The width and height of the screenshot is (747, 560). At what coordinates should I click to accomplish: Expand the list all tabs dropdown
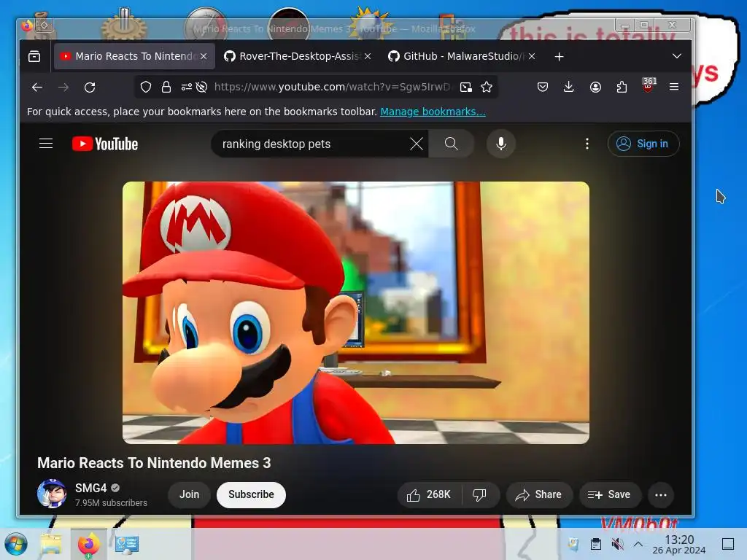click(x=676, y=56)
